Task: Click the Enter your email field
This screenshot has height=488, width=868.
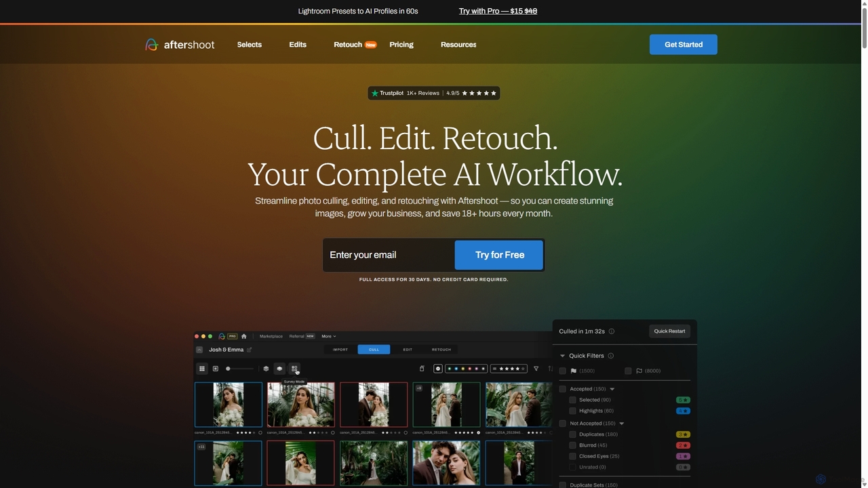Action: pyautogui.click(x=389, y=255)
